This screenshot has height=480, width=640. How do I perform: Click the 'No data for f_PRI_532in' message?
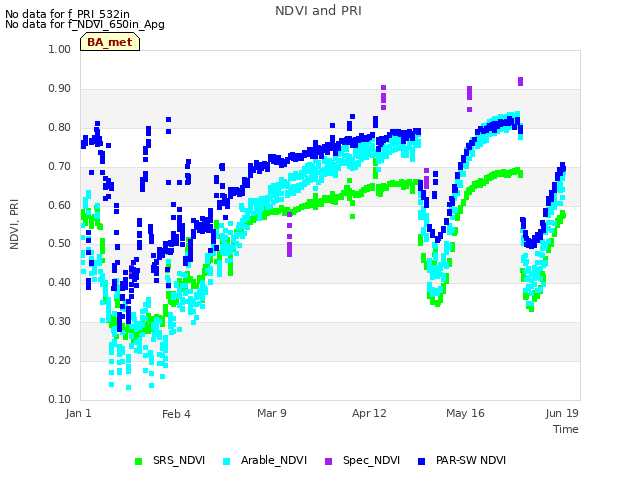67,14
